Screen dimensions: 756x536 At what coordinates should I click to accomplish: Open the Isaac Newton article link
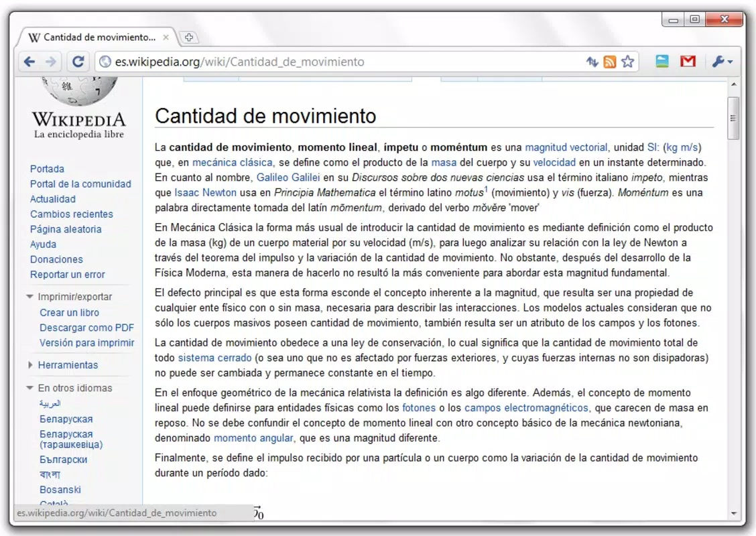[205, 192]
